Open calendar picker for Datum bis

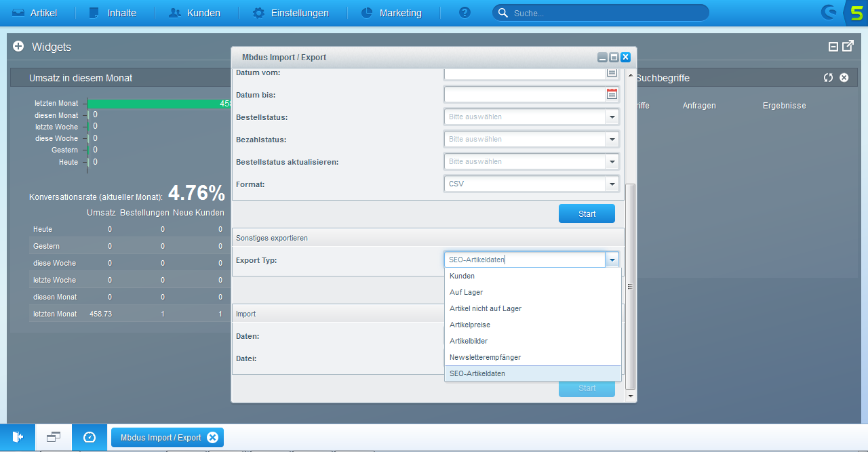612,94
